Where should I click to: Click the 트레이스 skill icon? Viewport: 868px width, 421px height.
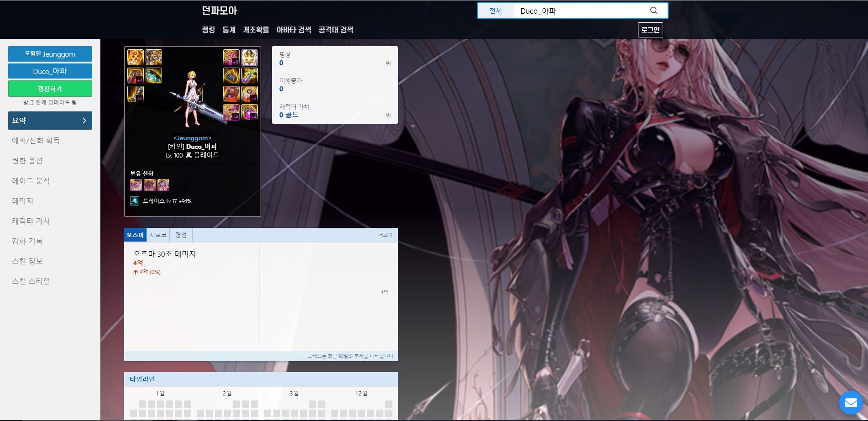pos(135,201)
